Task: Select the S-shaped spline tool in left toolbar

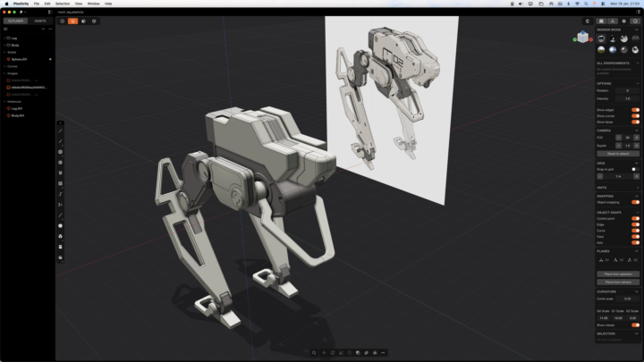Action: click(61, 194)
